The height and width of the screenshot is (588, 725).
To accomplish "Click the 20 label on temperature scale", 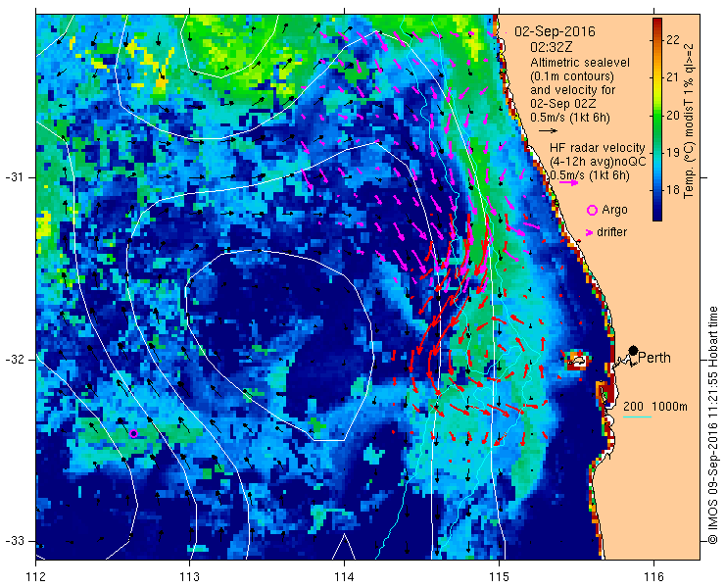I will coord(673,116).
